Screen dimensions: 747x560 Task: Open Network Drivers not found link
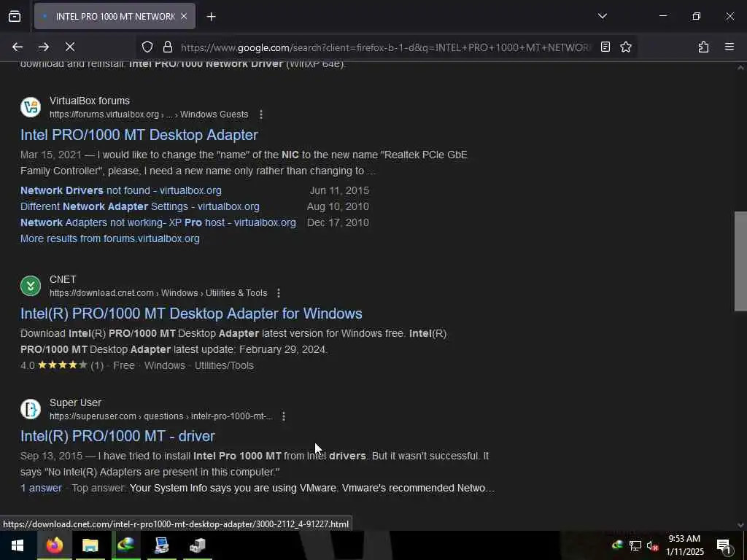tap(121, 190)
